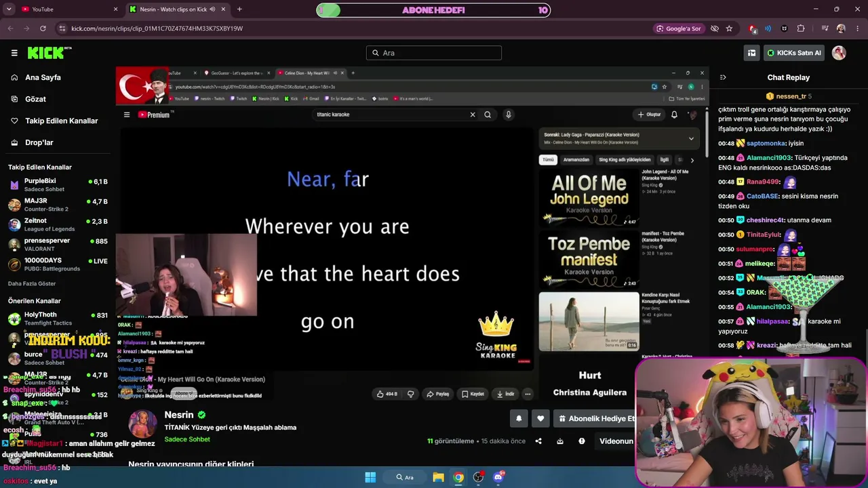Open the Gözat browse page

[35, 99]
